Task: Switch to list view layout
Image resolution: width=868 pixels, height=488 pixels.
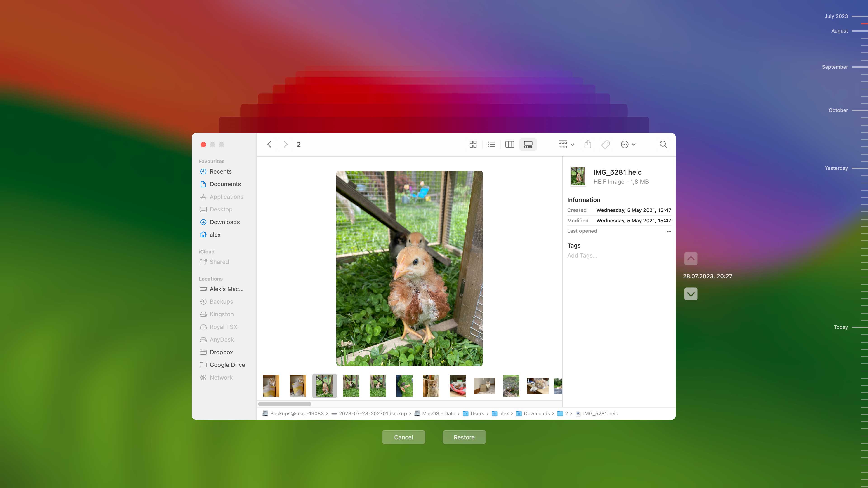Action: click(491, 144)
